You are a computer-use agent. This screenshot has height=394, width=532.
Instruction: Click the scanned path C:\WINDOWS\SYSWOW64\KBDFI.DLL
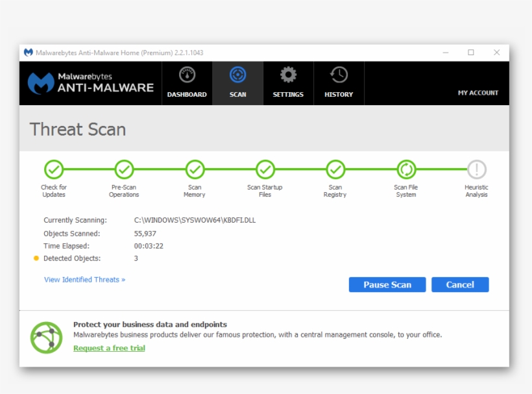(x=195, y=220)
